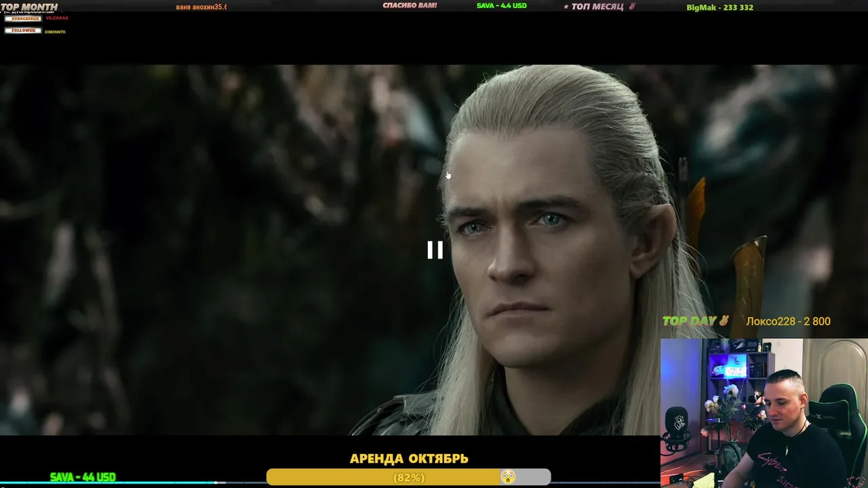Click the video seek bar along the bottom edge
Viewport: 868px width, 488px height.
coord(330,483)
